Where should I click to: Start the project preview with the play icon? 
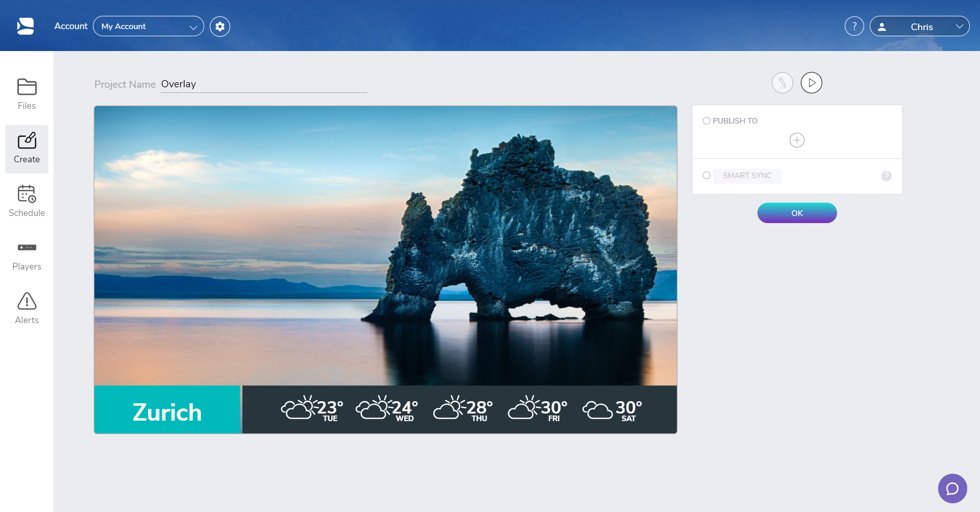pos(812,82)
